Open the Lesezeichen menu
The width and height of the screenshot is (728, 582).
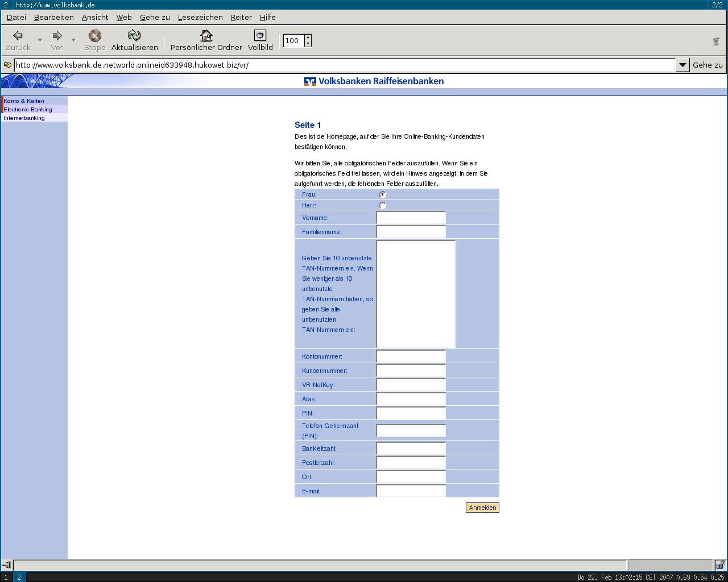click(200, 17)
